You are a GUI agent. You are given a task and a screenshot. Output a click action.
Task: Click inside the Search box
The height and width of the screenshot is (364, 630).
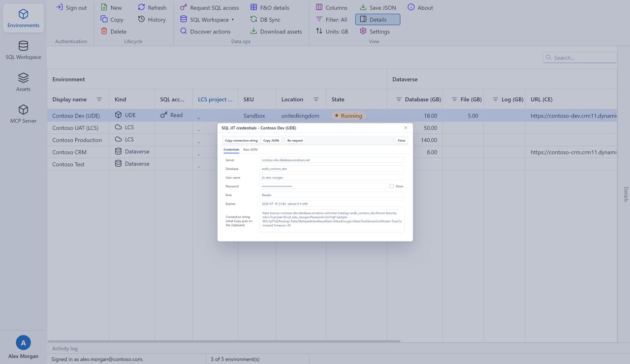580,58
